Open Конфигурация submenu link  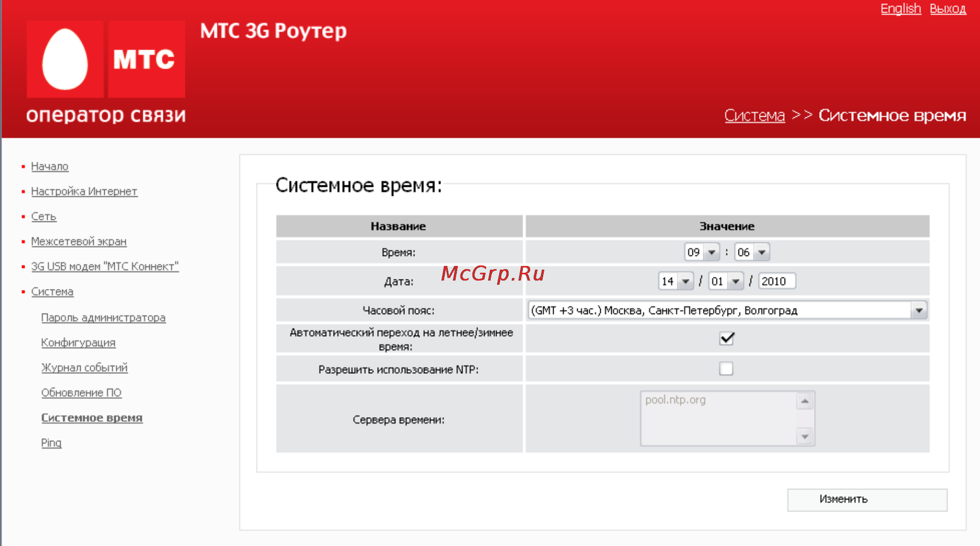79,343
